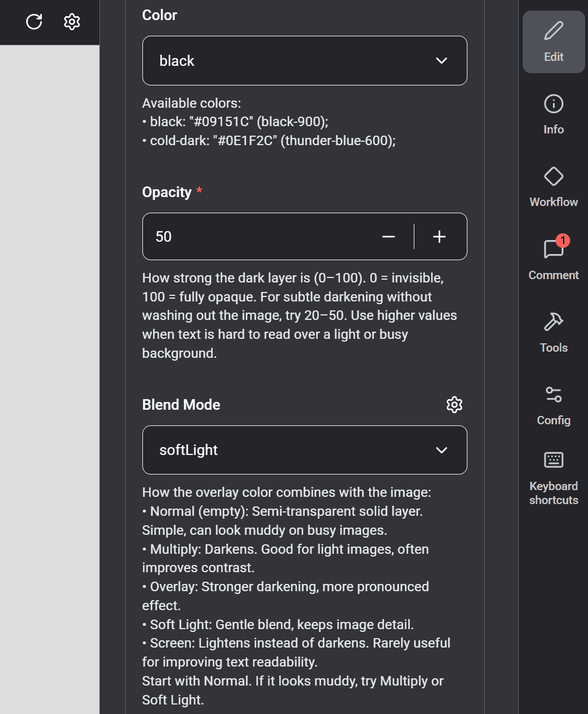Click the 'Available colors:' help text
Image resolution: width=588 pixels, height=714 pixels.
pos(192,103)
